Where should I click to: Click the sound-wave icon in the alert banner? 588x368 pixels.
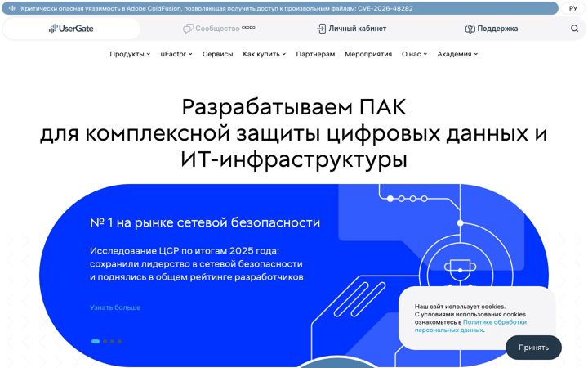click(12, 8)
